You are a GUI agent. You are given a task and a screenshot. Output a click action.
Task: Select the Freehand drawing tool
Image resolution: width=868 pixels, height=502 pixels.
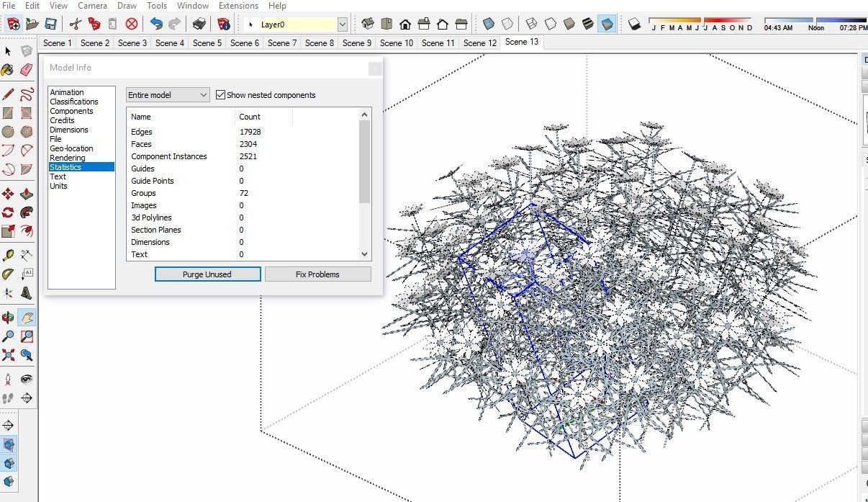(27, 94)
